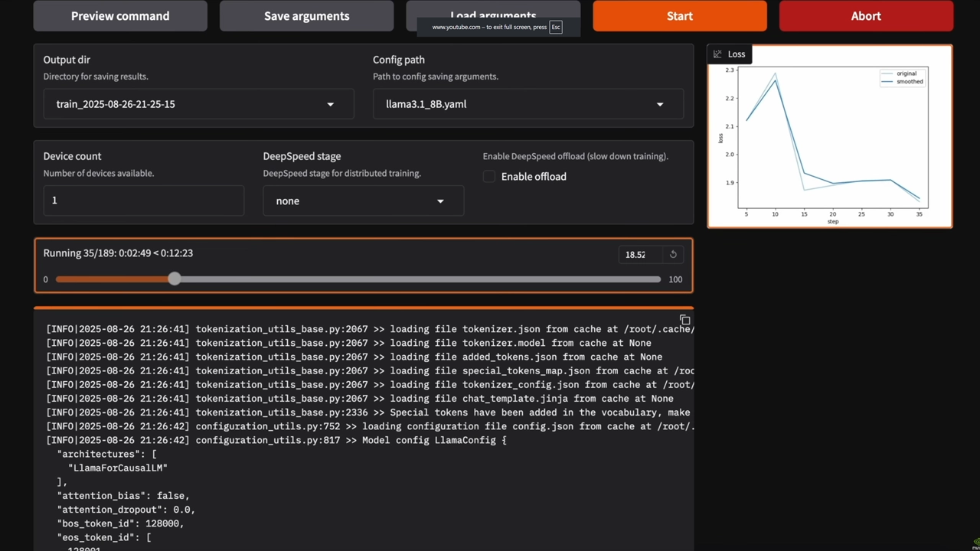Click the Load arguments button
The image size is (980, 551).
pos(493,11)
